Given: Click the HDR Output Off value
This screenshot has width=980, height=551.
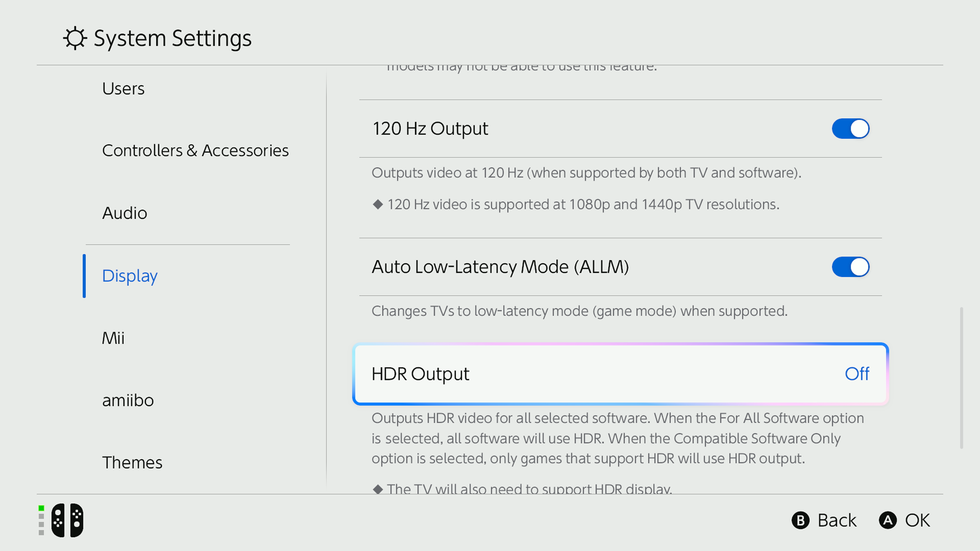Looking at the screenshot, I should [857, 374].
